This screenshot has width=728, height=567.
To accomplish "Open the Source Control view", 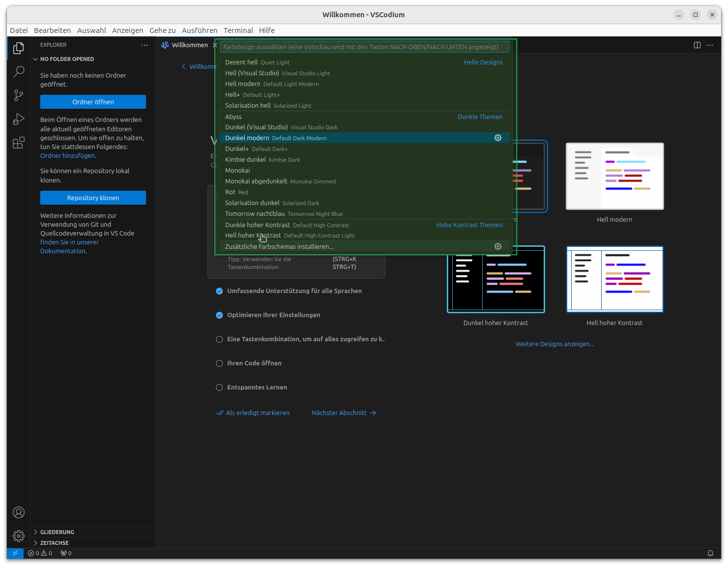I will [18, 95].
